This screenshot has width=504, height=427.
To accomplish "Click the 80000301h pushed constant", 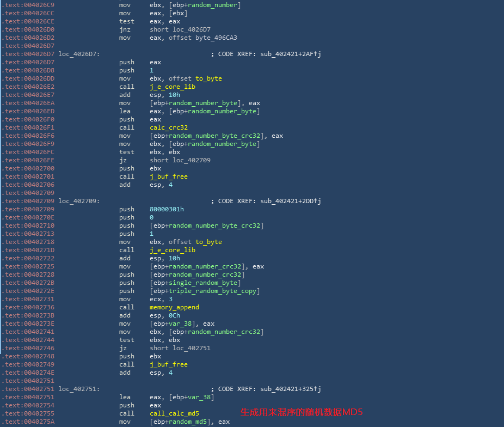I will pyautogui.click(x=167, y=209).
